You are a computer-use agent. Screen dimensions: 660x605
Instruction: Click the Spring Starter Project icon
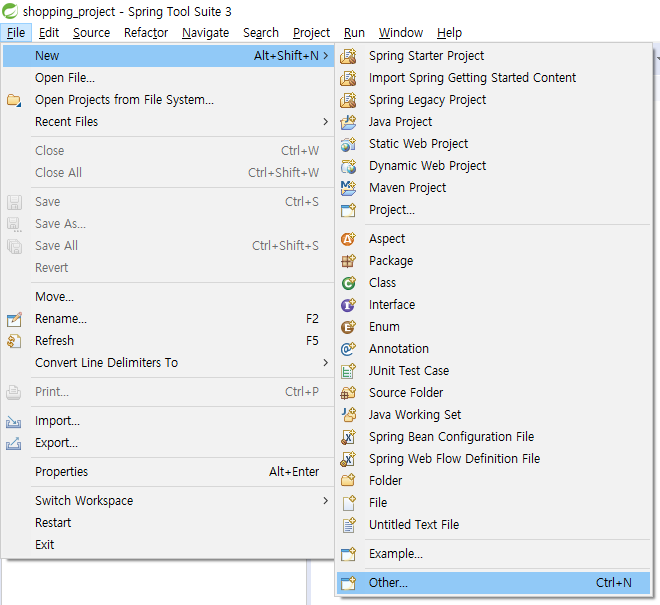(348, 56)
